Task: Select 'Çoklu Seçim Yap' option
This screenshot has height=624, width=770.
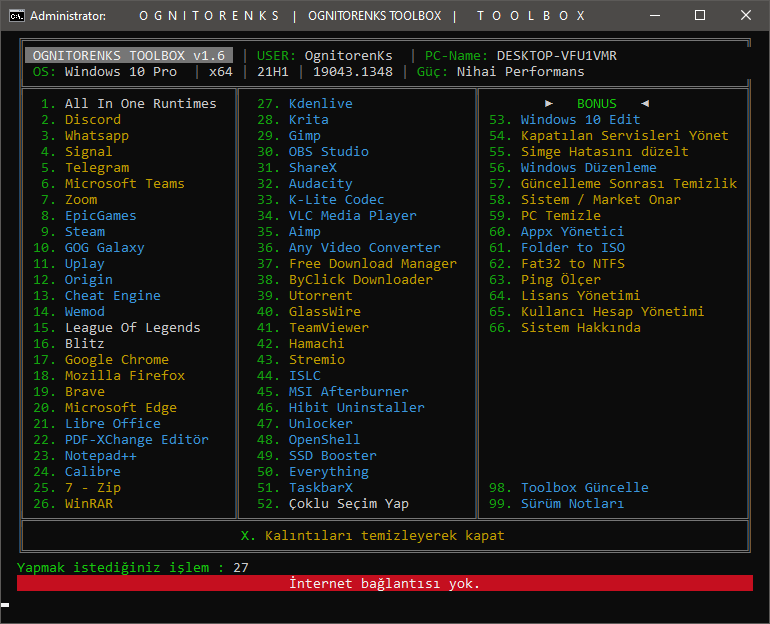Action: point(349,504)
